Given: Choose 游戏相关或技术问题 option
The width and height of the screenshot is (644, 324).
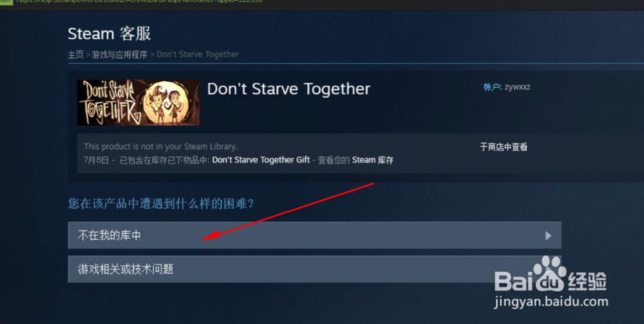Looking at the screenshot, I should (x=315, y=269).
